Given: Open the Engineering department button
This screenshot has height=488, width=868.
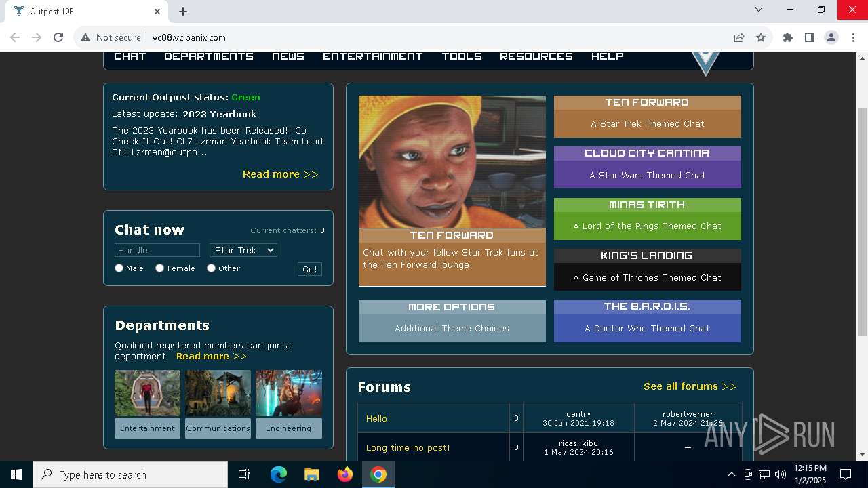Looking at the screenshot, I should pos(288,428).
